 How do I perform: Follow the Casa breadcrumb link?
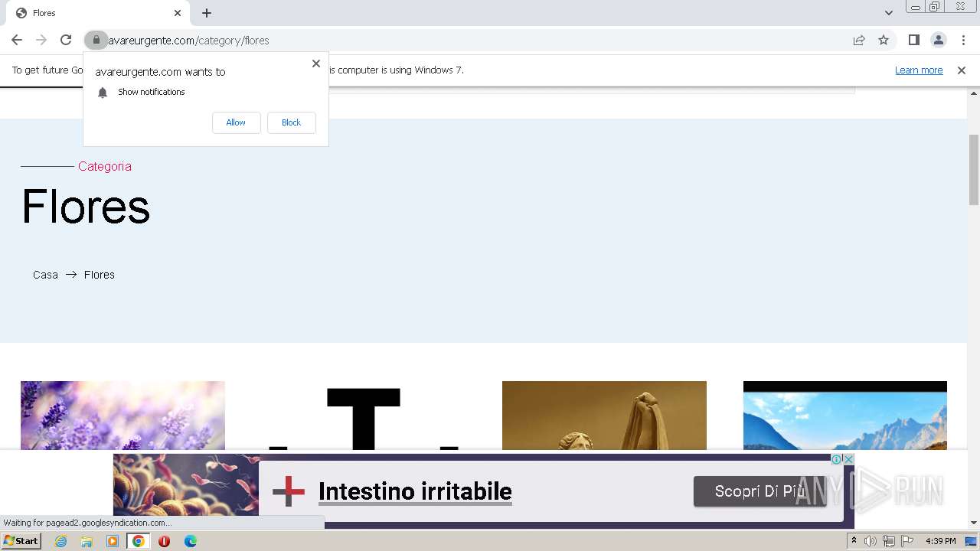(x=45, y=275)
